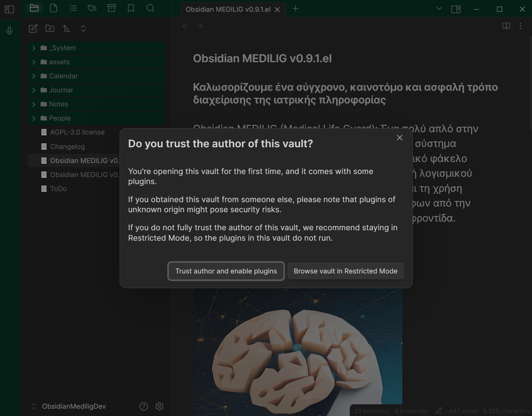The width and height of the screenshot is (532, 416).
Task: Open the tags pane icon
Action: pyautogui.click(x=92, y=8)
